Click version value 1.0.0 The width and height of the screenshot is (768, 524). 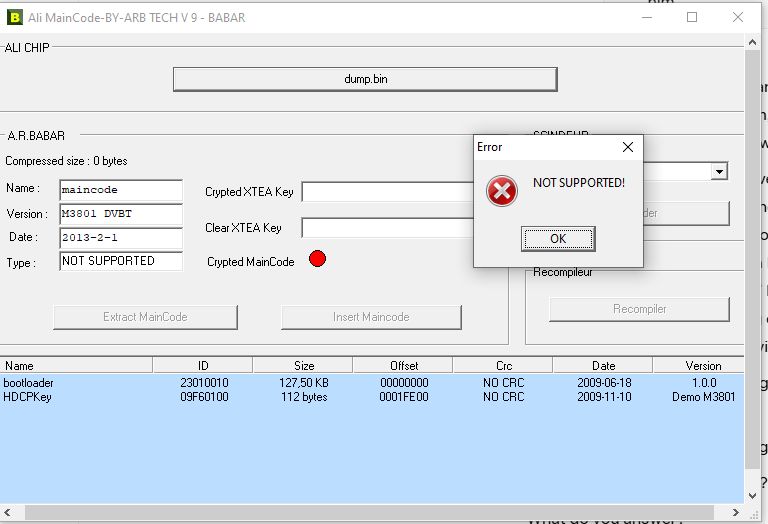[x=704, y=382]
